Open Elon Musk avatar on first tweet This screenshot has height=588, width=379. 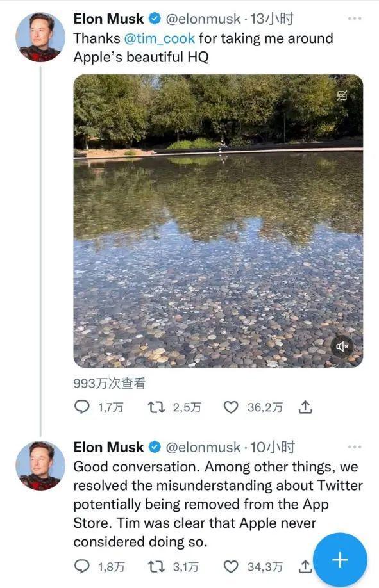40,37
